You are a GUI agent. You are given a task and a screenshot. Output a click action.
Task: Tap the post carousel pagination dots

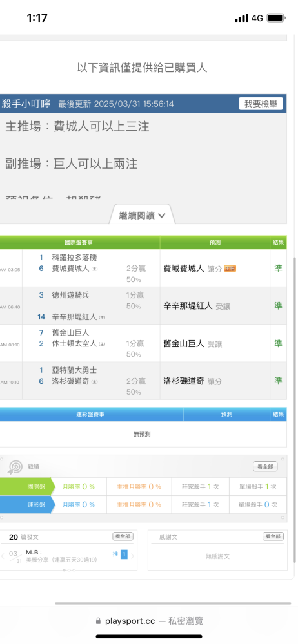[69, 570]
